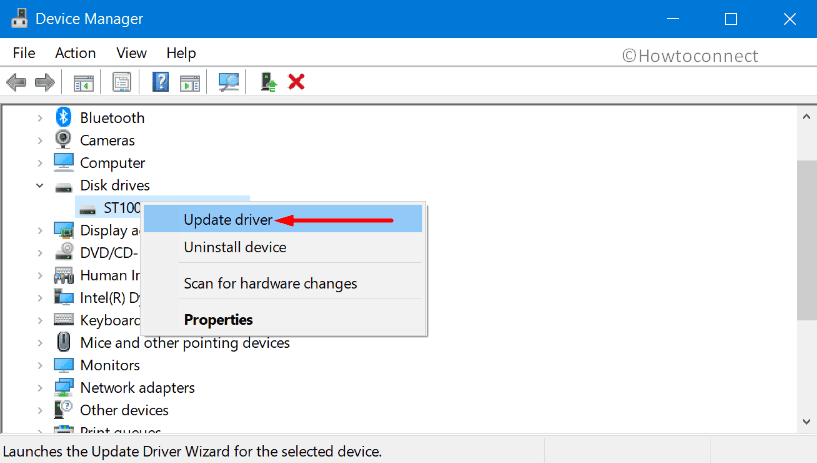
Task: Open the Help menu
Action: [x=181, y=53]
